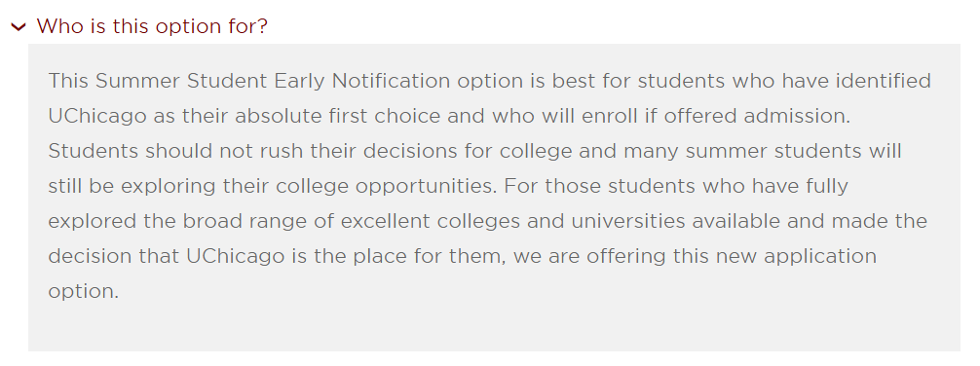Click the "Who is this option for?" heading
980x366 pixels.
coord(152,26)
